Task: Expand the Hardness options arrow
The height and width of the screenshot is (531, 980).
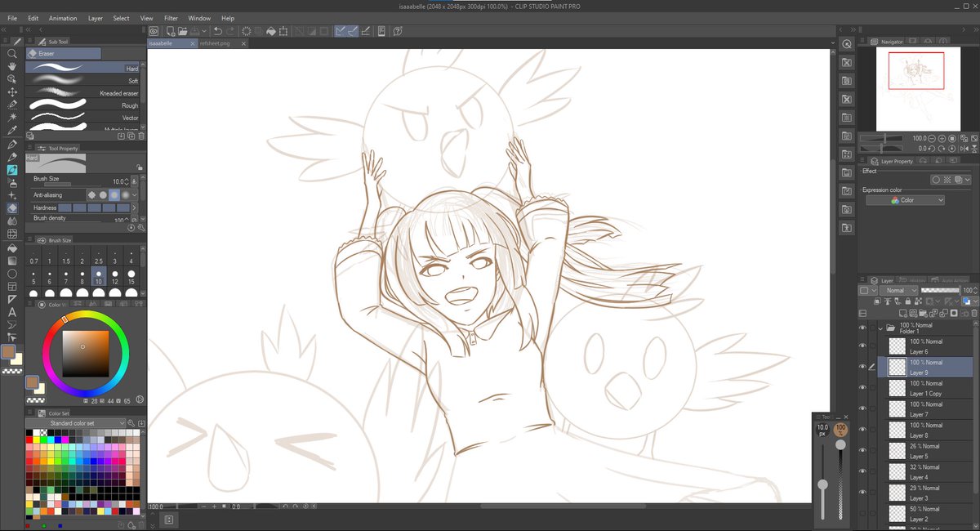Action: click(x=135, y=207)
